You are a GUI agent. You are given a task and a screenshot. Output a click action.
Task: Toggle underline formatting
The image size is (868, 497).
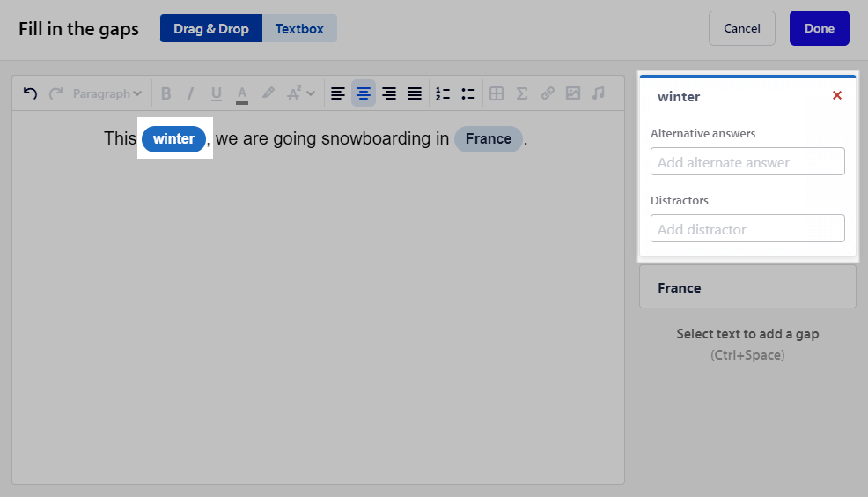click(216, 93)
